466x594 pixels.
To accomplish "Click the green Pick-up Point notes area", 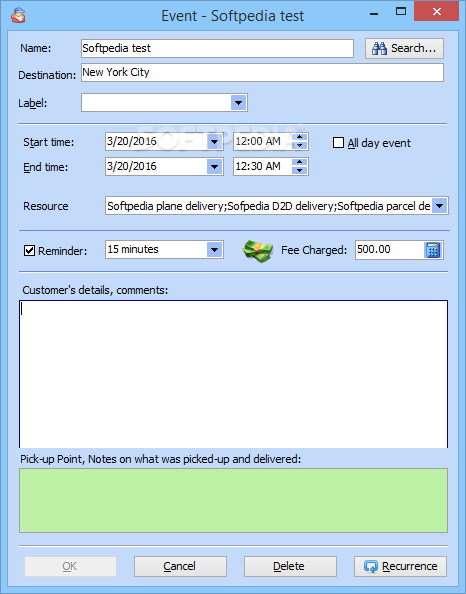I will 233,500.
